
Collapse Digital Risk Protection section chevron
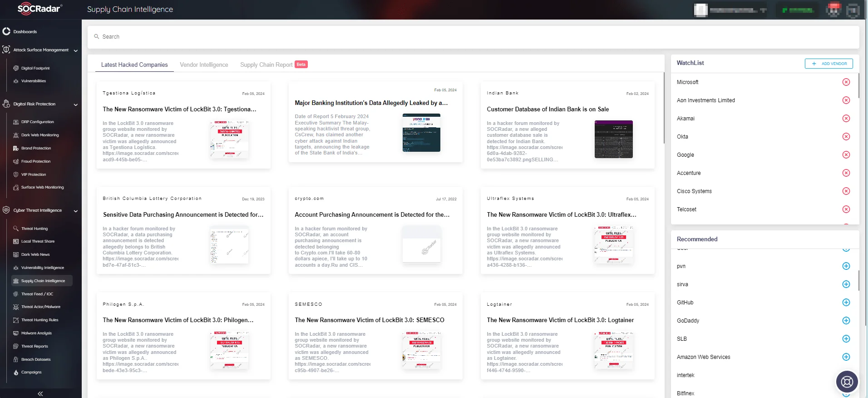(76, 104)
